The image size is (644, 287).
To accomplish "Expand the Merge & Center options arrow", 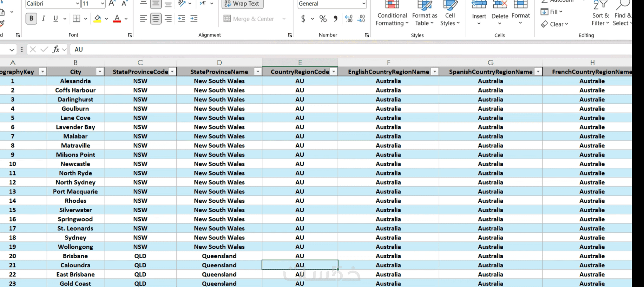I will (x=284, y=19).
